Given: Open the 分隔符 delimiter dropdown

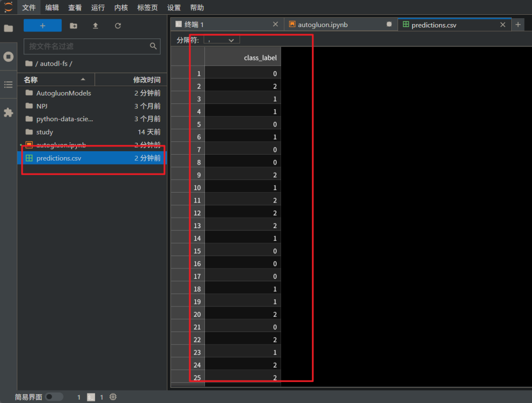Looking at the screenshot, I should click(x=222, y=40).
